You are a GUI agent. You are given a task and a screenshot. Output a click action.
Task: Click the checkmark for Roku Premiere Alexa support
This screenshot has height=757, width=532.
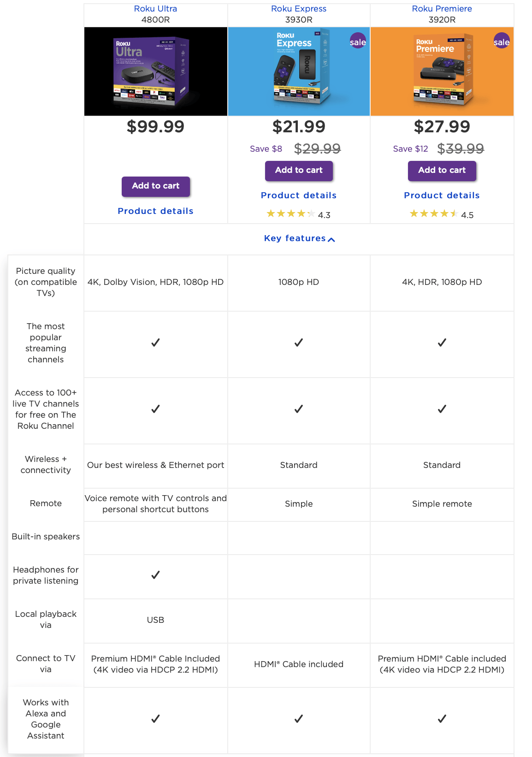442,719
